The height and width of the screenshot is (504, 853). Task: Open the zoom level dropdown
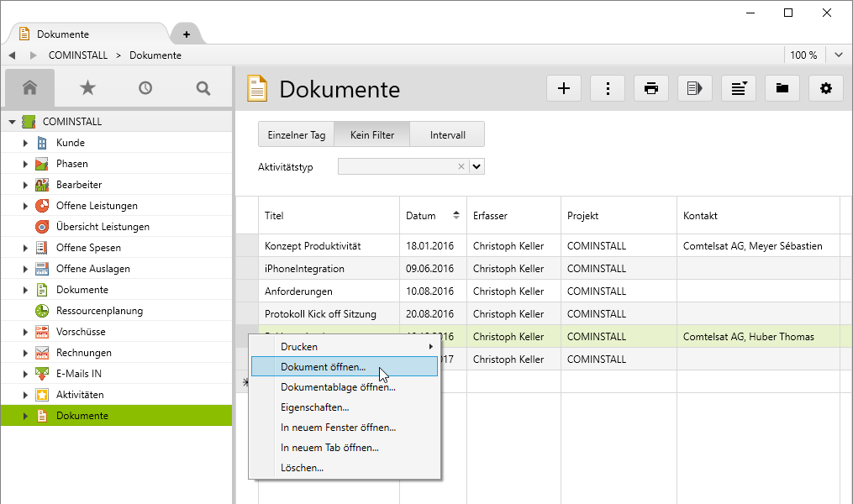(x=839, y=55)
